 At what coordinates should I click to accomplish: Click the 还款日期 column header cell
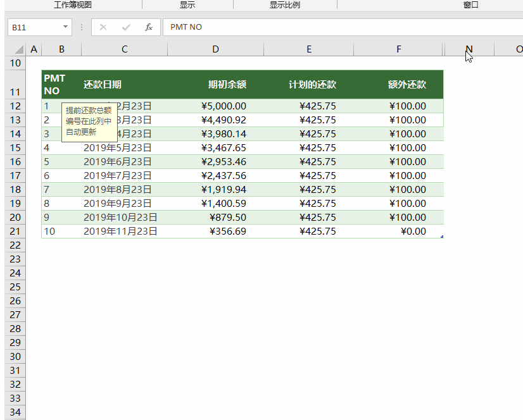tap(124, 84)
